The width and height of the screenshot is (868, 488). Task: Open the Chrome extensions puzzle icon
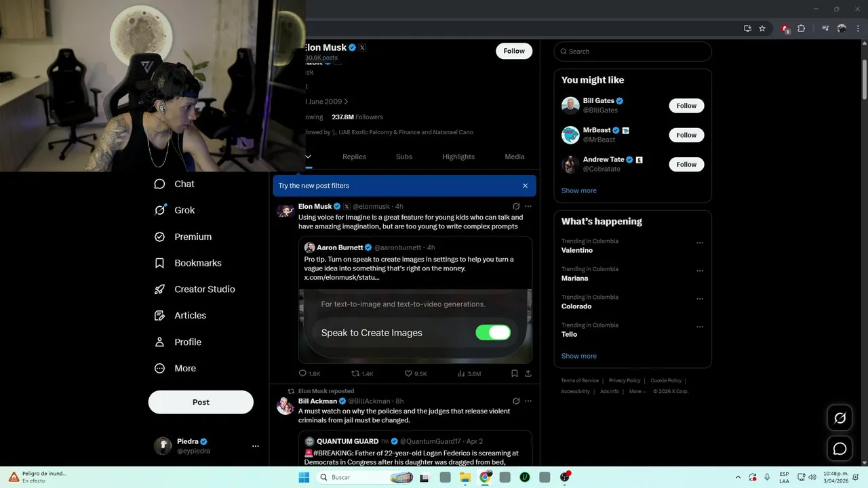coord(802,28)
